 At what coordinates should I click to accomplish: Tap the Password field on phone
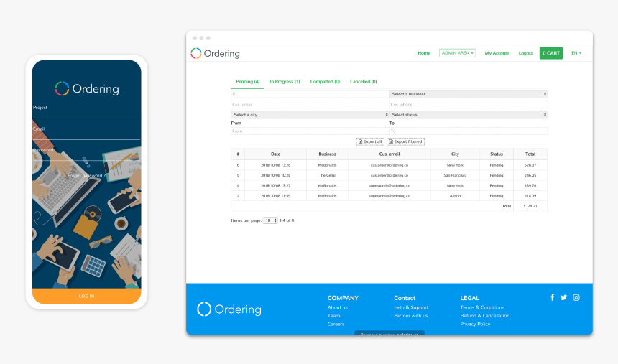[x=87, y=155]
